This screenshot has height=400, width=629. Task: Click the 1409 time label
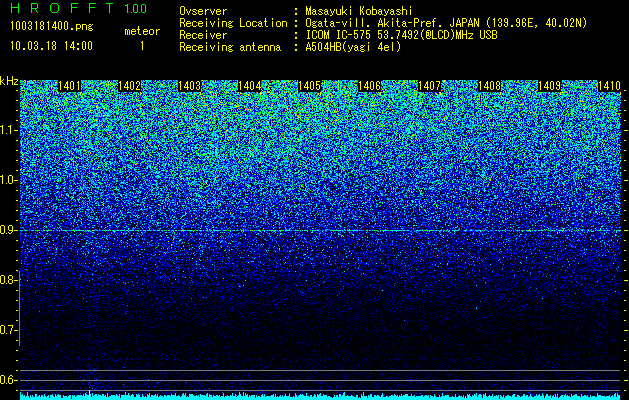[x=550, y=86]
